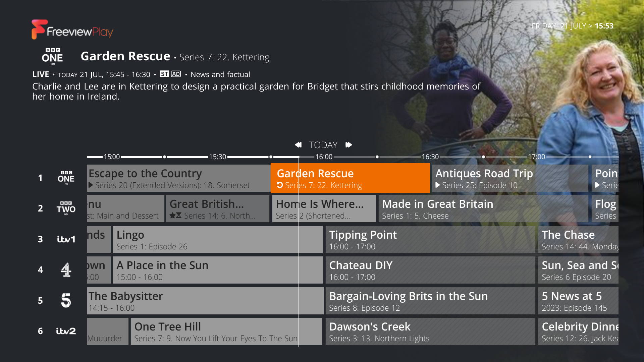Open Great British Series 14 tile
This screenshot has width=644, height=362.
point(218,208)
